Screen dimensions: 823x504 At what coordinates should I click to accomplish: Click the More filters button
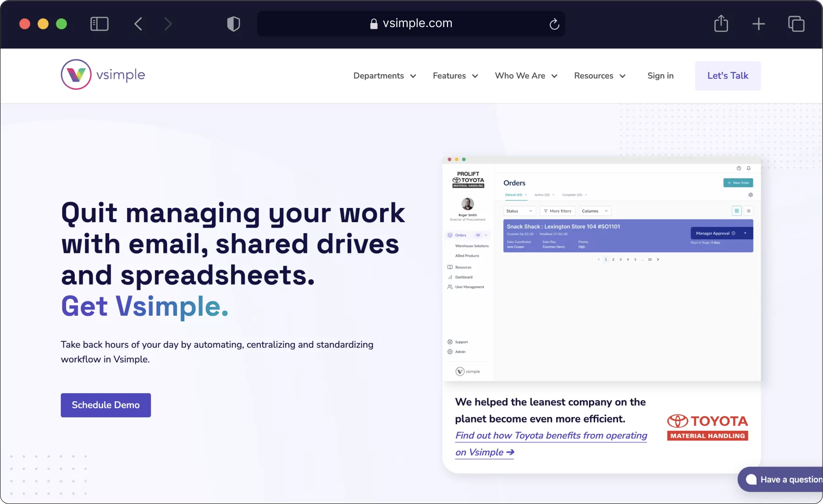(x=557, y=211)
